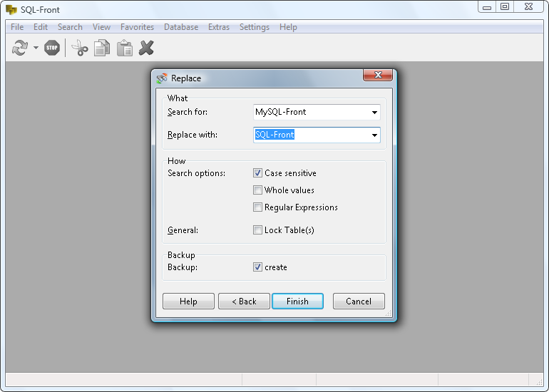Open the Refresh dropdown arrow in toolbar
Image resolution: width=549 pixels, height=392 pixels.
coord(36,48)
